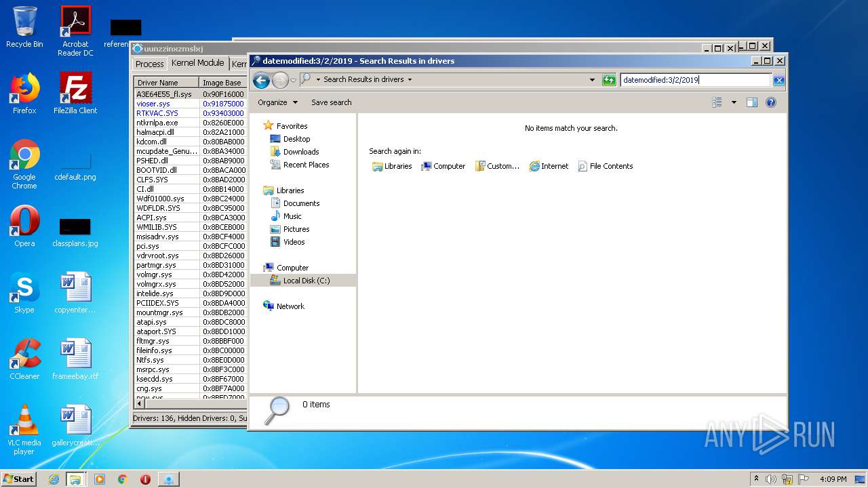
Task: Open Internet Explorer from taskbar
Action: tap(54, 479)
